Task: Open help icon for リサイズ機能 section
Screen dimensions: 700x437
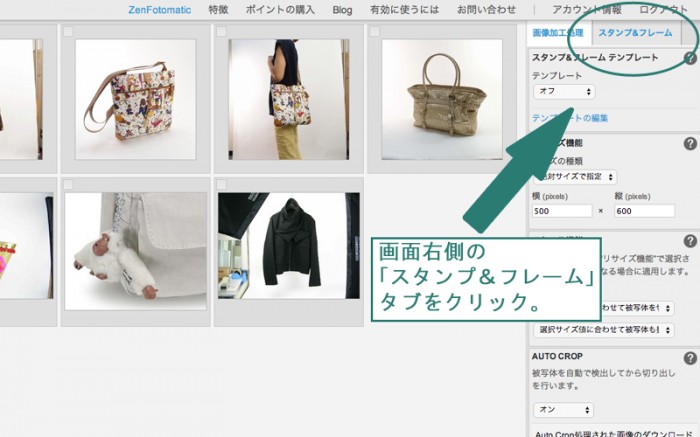Action: pyautogui.click(x=690, y=144)
